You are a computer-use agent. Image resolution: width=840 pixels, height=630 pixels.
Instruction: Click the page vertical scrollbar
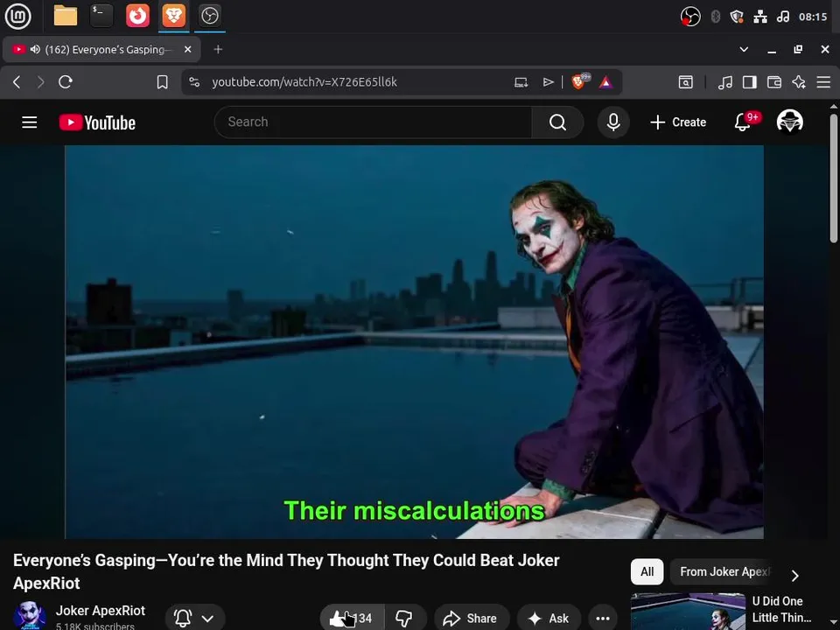click(x=834, y=178)
